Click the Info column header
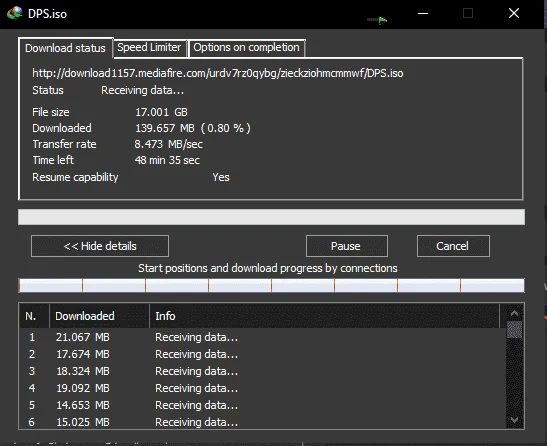547x446 pixels. [324, 316]
